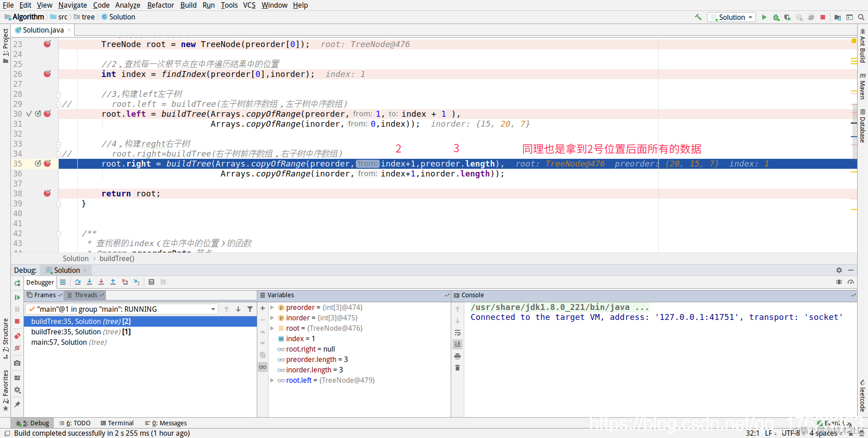This screenshot has height=438, width=868.
Task: Clear console with trash icon
Action: 458,368
